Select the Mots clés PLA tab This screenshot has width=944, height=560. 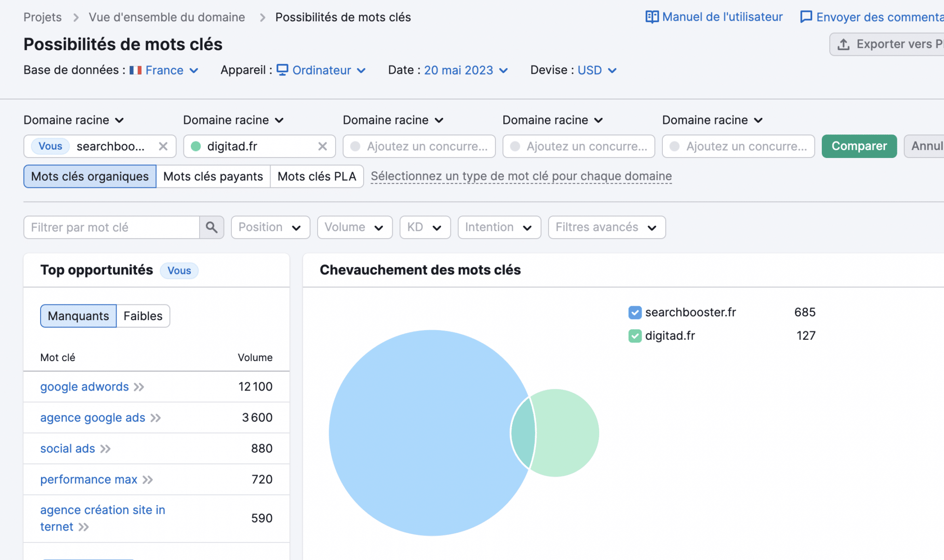pyautogui.click(x=317, y=176)
